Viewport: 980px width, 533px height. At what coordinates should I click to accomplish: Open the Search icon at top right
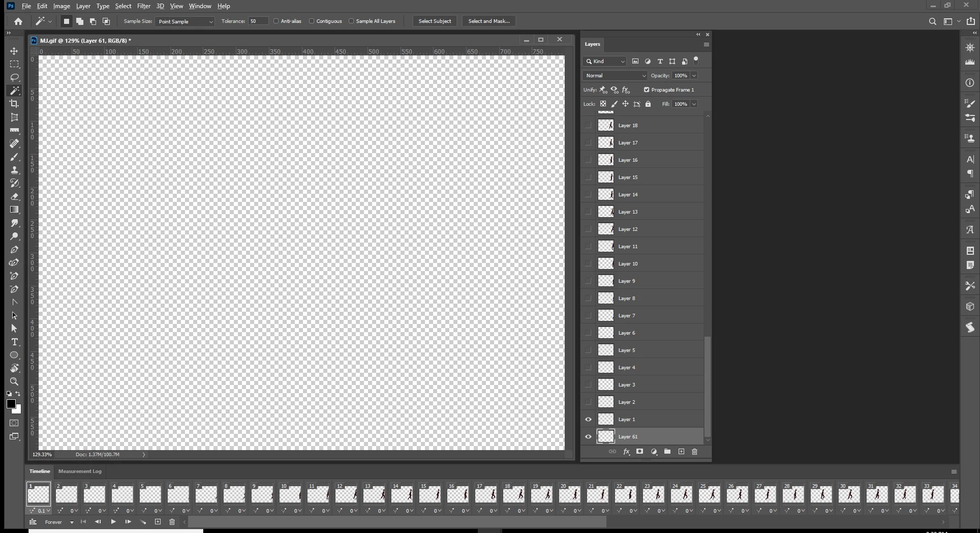click(x=932, y=21)
